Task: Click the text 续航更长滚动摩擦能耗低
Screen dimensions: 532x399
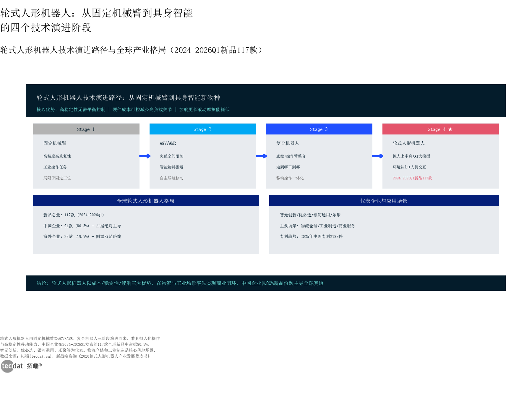Action: [204, 109]
